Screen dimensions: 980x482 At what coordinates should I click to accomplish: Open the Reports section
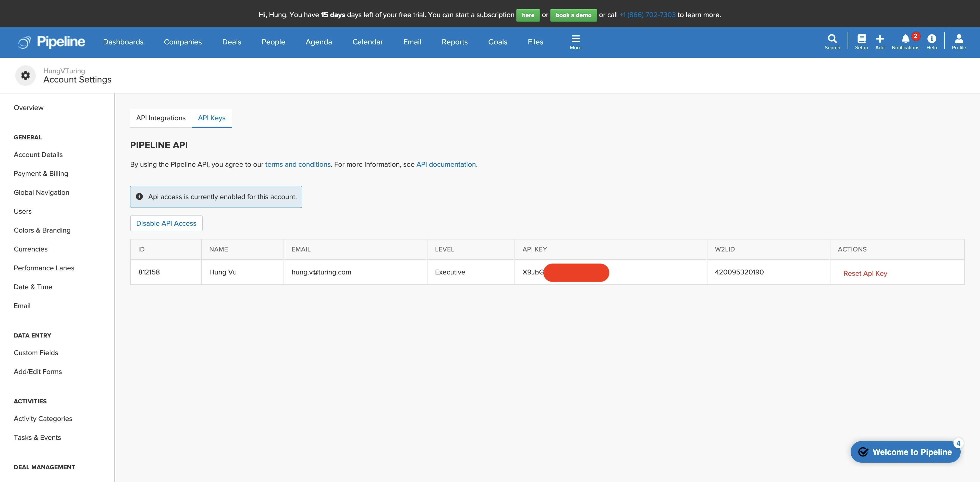[455, 42]
